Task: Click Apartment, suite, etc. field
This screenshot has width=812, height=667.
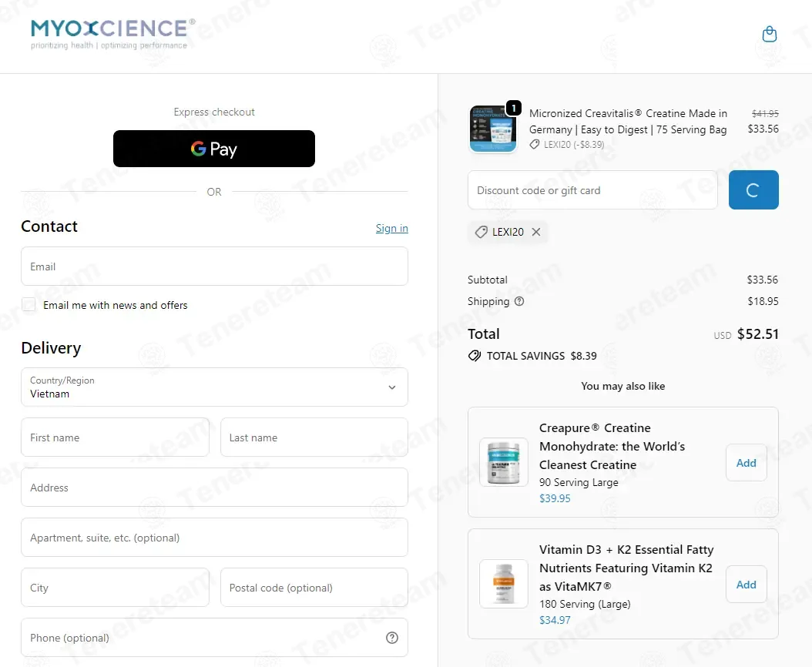Action: [x=214, y=538]
